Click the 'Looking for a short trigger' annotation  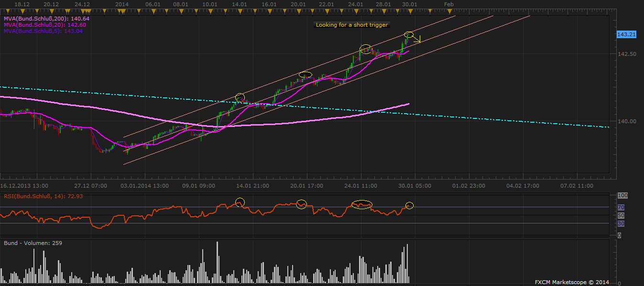point(352,25)
